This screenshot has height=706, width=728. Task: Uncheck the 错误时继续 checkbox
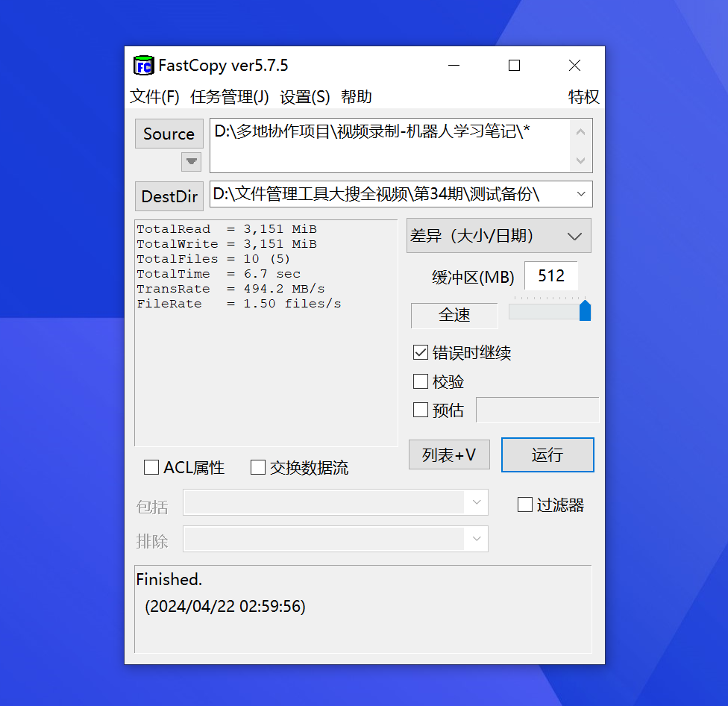(x=421, y=352)
